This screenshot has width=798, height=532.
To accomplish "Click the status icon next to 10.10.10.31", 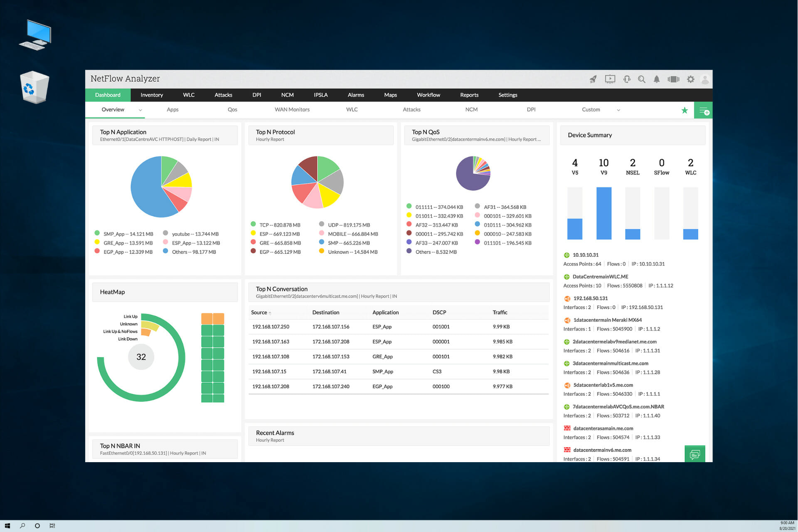I will 566,255.
